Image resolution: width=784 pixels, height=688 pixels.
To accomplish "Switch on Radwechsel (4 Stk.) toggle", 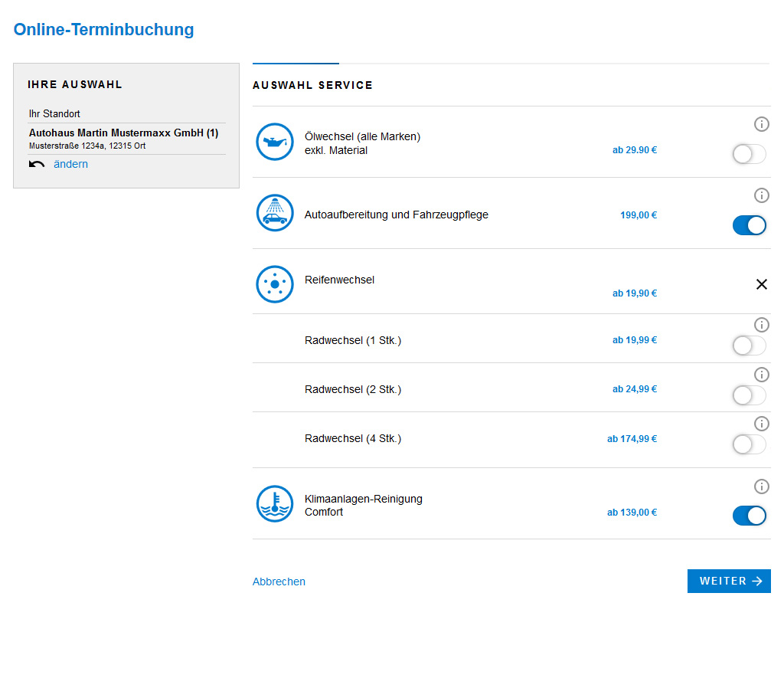I will (x=749, y=444).
